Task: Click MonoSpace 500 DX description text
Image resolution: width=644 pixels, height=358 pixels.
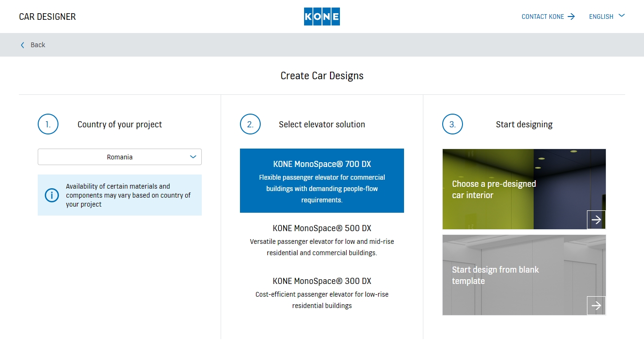Action: [x=322, y=247]
